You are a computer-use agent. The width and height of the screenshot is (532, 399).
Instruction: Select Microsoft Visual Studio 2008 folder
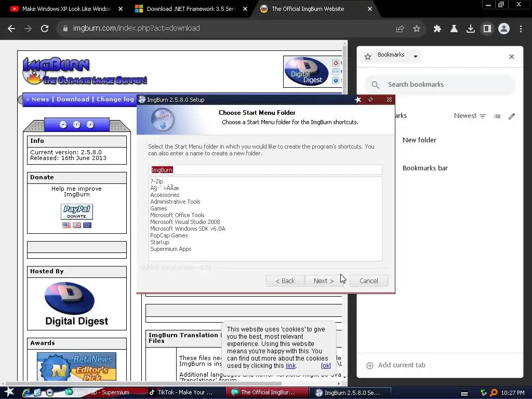[x=185, y=222]
